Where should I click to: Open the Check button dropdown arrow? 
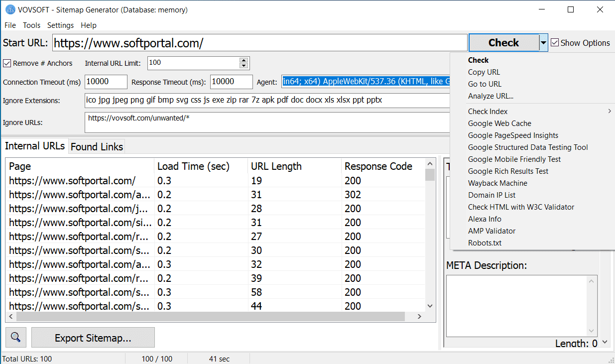pos(543,43)
